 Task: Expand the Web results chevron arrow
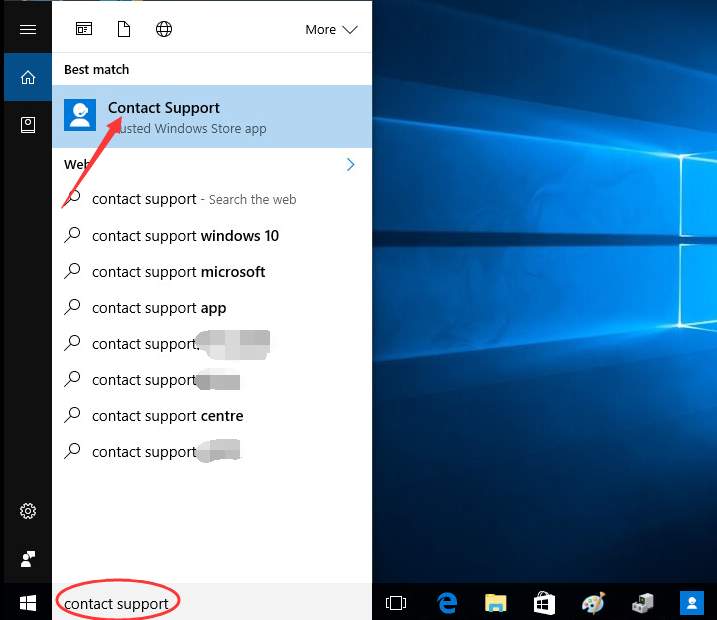(350, 165)
